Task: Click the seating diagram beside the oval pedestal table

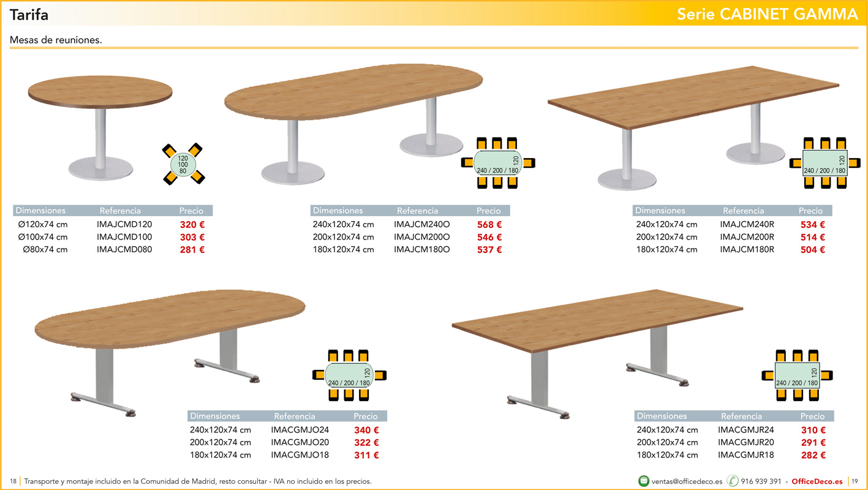Action: coord(497,162)
